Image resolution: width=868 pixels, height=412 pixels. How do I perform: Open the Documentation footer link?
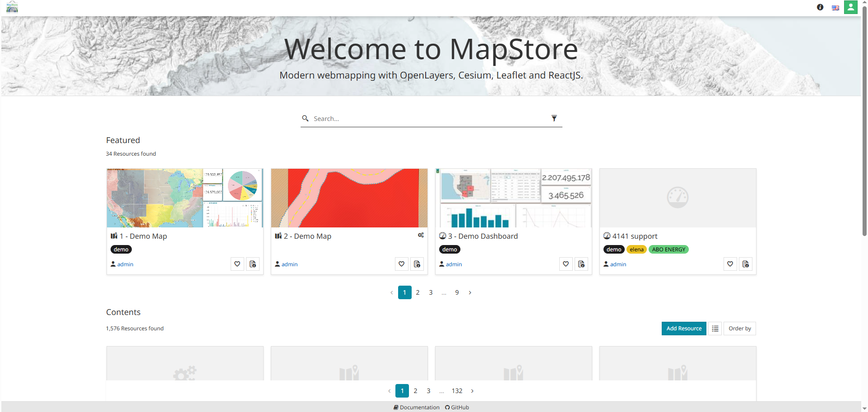click(416, 407)
